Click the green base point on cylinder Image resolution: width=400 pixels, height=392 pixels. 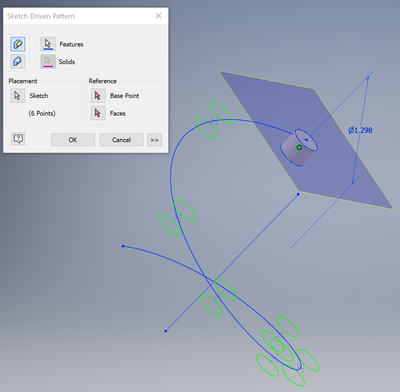coord(299,147)
